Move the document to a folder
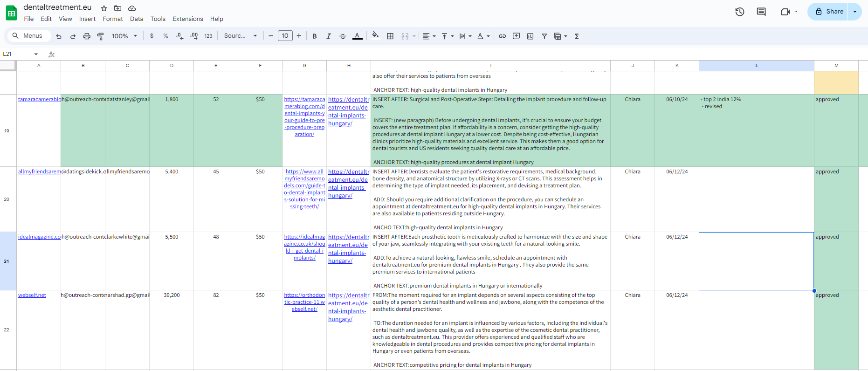 (x=118, y=8)
